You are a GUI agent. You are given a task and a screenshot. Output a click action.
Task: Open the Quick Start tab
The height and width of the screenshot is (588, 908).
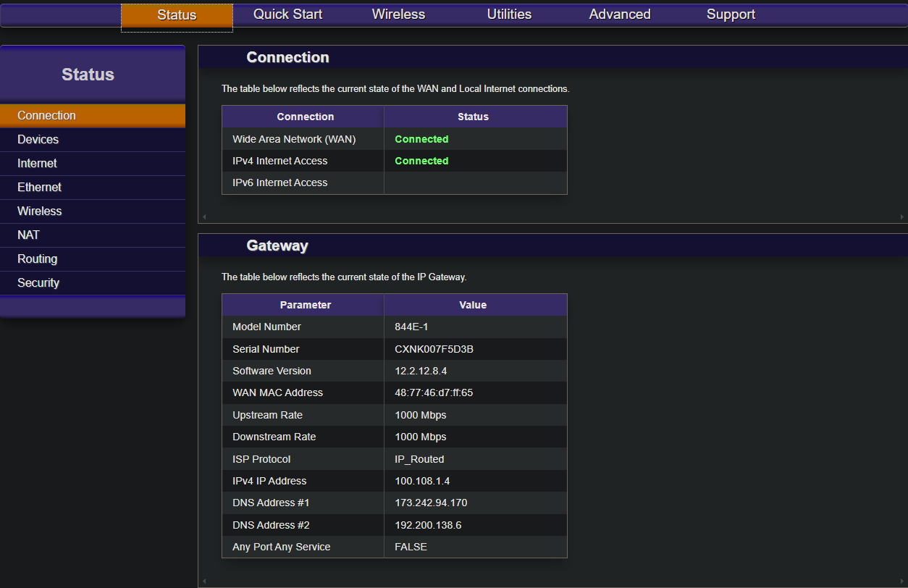click(287, 14)
